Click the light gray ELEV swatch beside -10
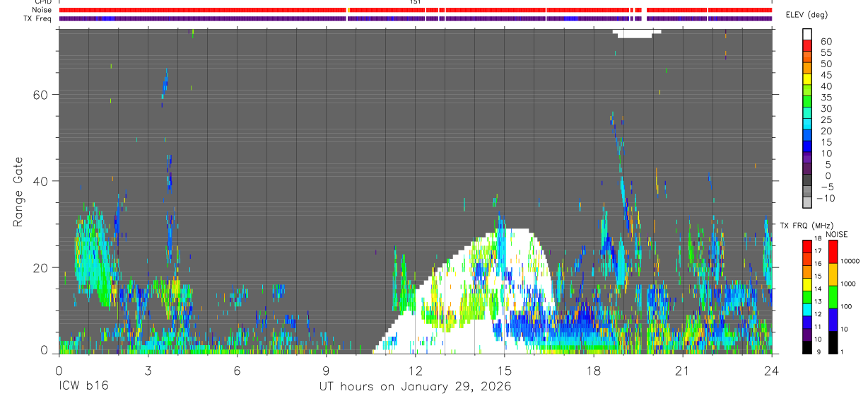 coord(807,204)
